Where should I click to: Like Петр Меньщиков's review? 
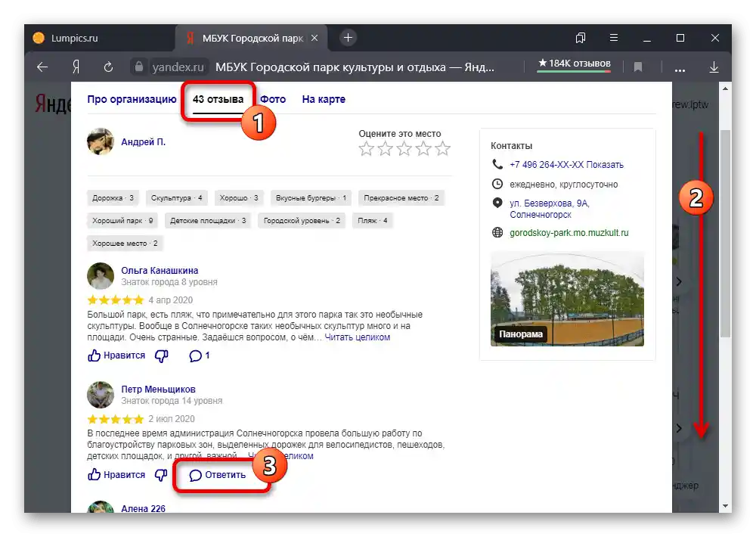[x=116, y=475]
